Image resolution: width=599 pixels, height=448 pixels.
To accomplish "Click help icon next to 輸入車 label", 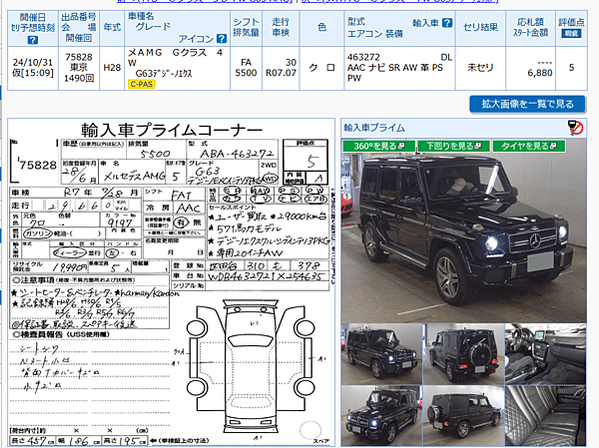I will (x=447, y=23).
